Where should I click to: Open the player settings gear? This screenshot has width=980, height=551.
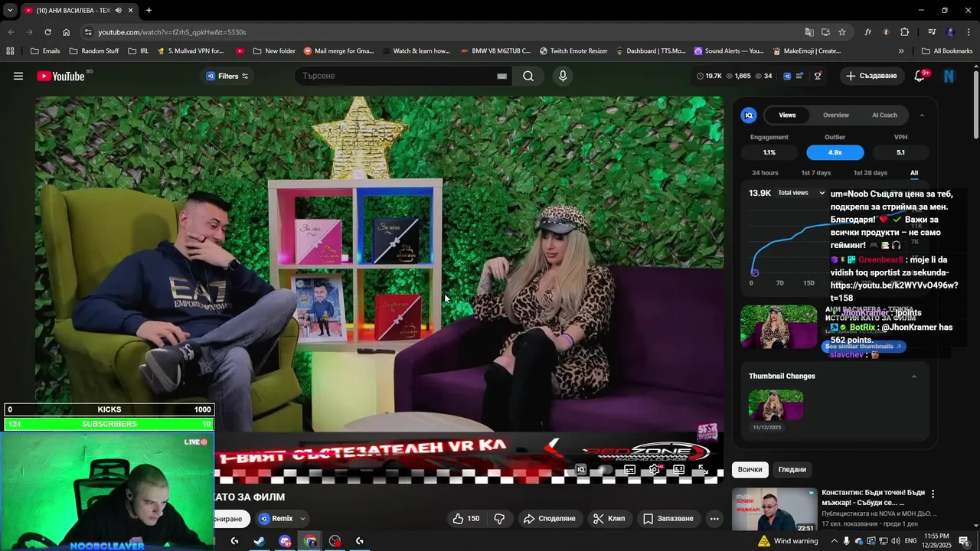pyautogui.click(x=654, y=469)
